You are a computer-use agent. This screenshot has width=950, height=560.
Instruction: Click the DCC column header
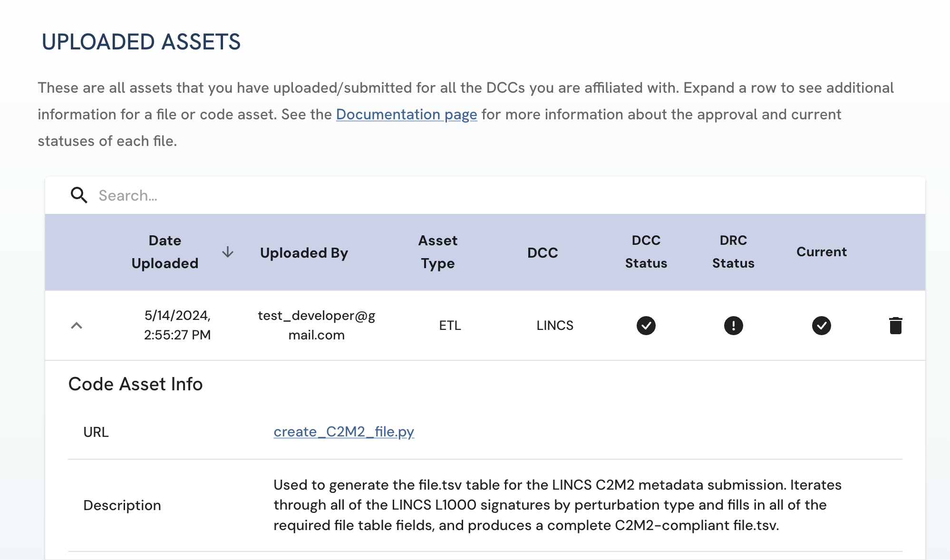(543, 253)
